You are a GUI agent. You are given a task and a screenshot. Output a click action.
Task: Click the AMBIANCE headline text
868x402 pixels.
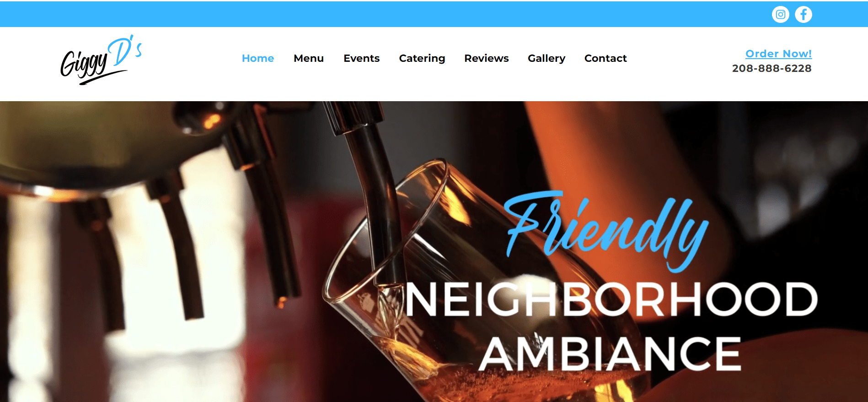(x=610, y=353)
